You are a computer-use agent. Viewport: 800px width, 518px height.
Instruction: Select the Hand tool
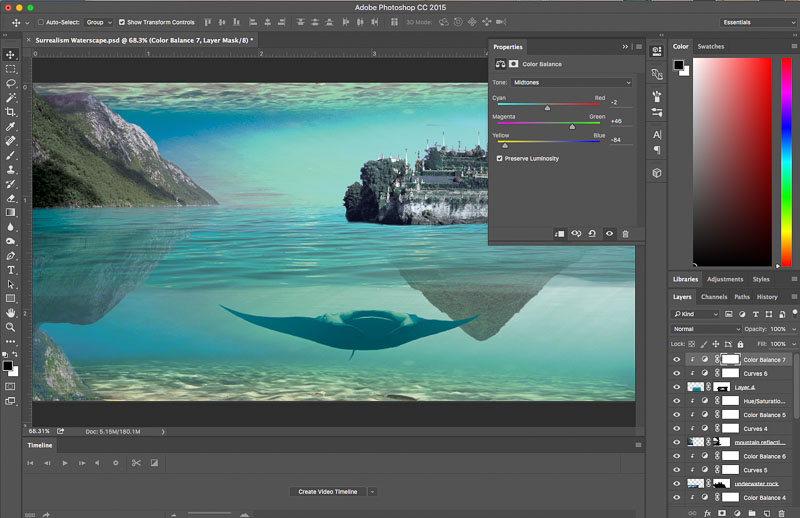10,313
